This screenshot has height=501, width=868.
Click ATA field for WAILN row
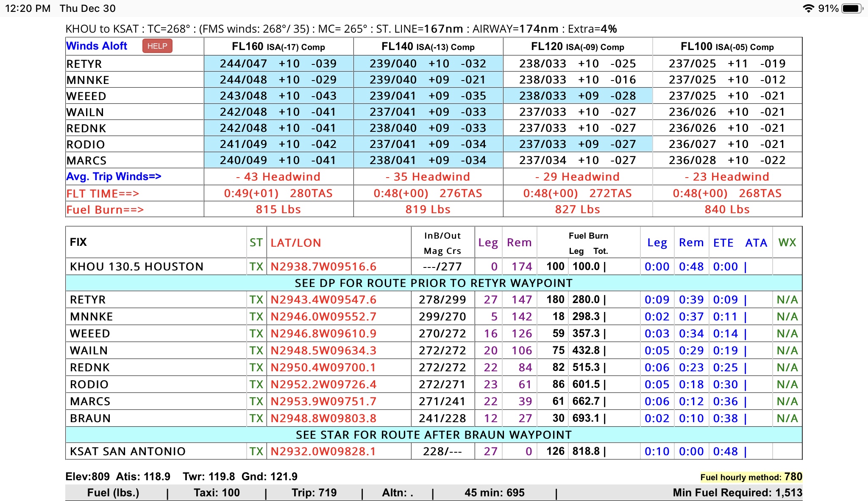point(758,351)
